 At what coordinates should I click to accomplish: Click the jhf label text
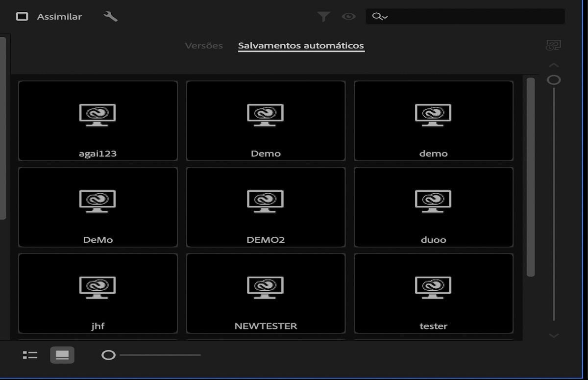pos(98,326)
